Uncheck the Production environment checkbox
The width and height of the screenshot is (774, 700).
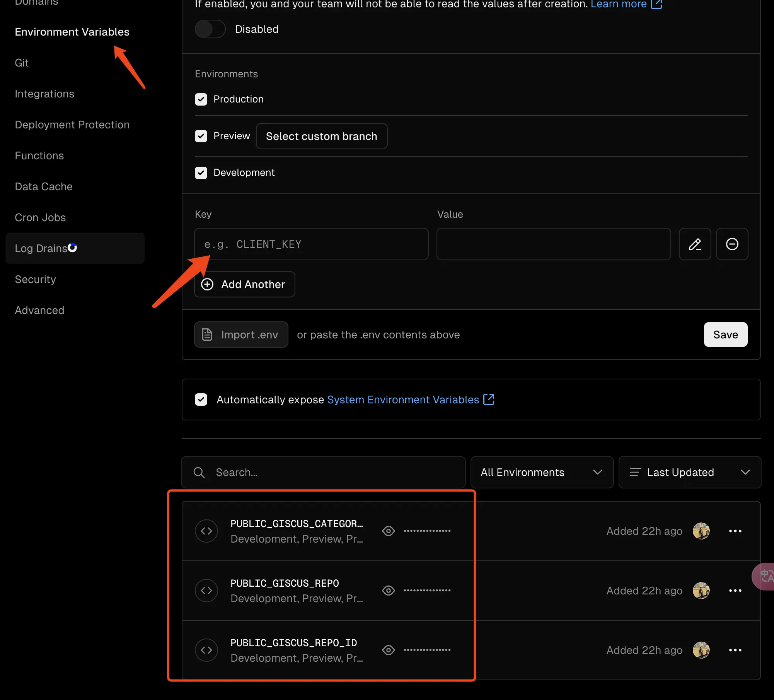(201, 99)
